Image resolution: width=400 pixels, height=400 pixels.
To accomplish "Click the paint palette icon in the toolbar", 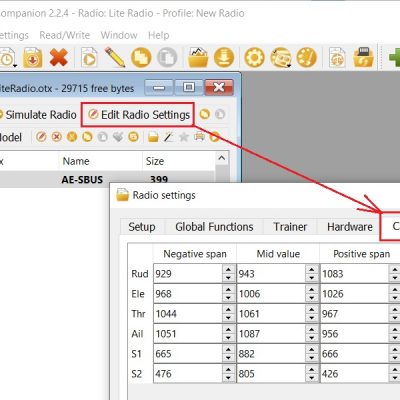I will point(306,57).
